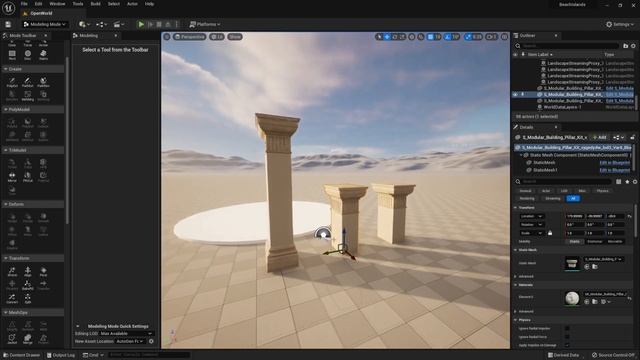Enable Ignore Radial Impulse checkbox
Viewport: 640px width, 360px height.
[x=567, y=328]
